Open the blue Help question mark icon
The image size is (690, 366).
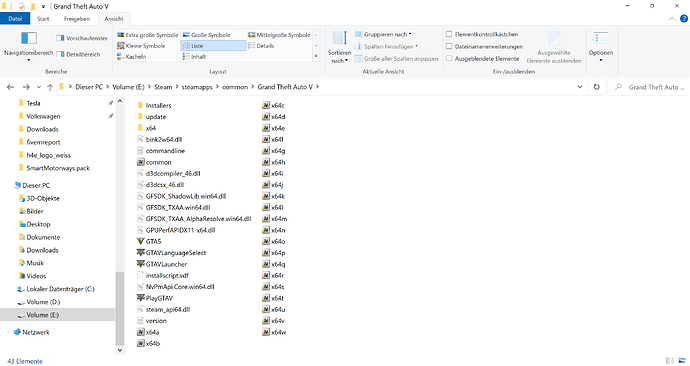[x=684, y=18]
